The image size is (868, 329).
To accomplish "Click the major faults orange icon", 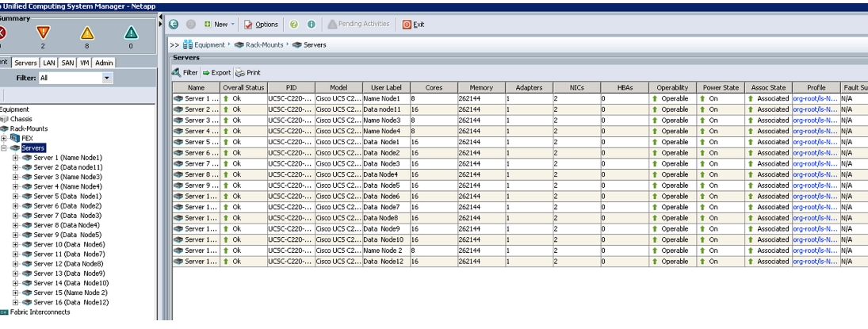I will (43, 33).
